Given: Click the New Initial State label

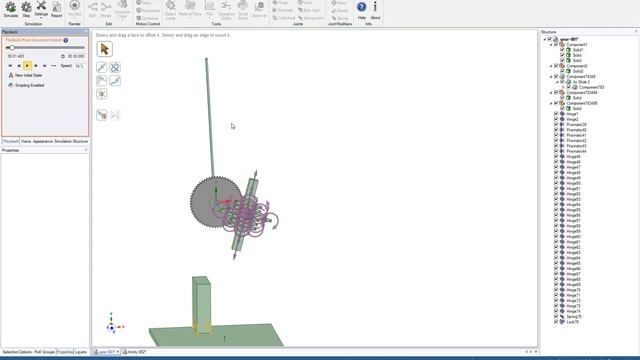Looking at the screenshot, I should tap(29, 75).
